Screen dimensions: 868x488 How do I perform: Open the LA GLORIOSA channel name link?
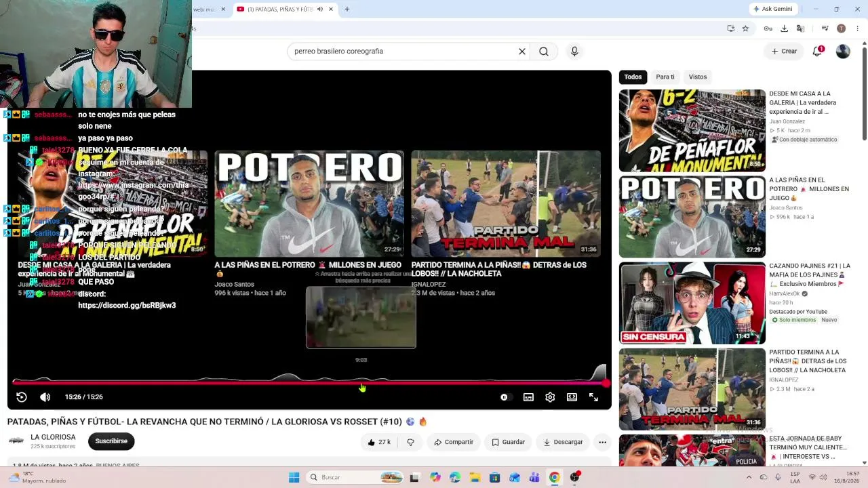(x=53, y=437)
